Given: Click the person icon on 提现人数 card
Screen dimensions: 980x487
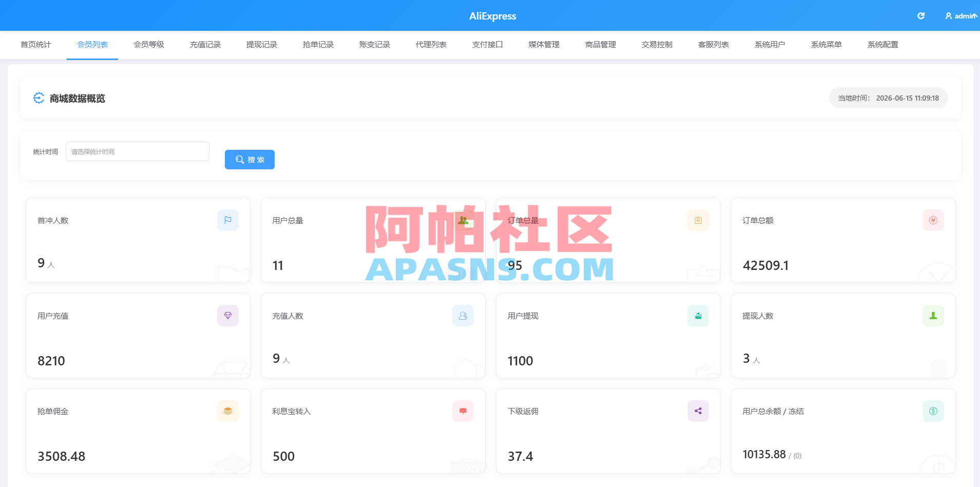Looking at the screenshot, I should tap(933, 316).
